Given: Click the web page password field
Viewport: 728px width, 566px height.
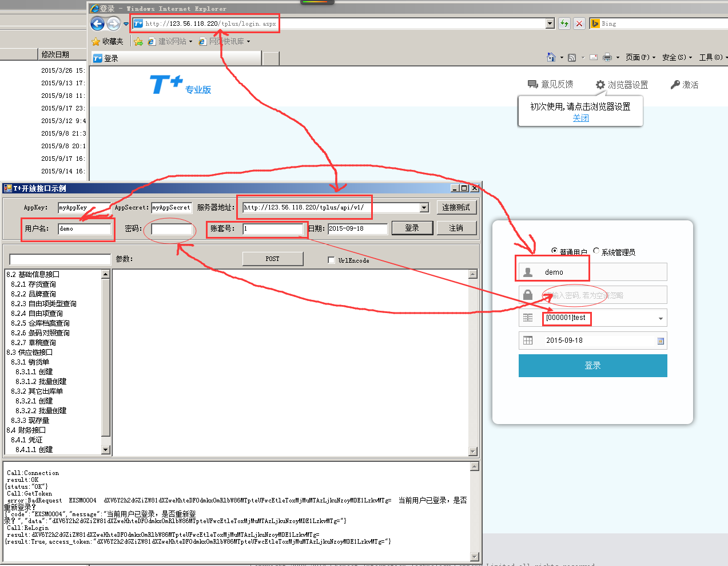Looking at the screenshot, I should click(x=593, y=295).
